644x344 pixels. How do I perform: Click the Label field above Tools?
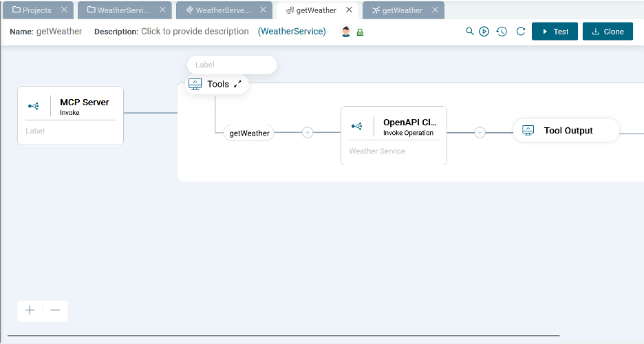click(x=231, y=65)
